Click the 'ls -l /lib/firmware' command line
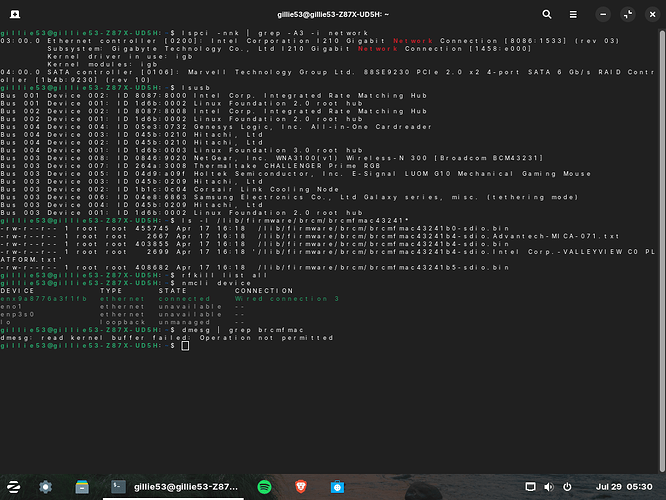 point(205,220)
